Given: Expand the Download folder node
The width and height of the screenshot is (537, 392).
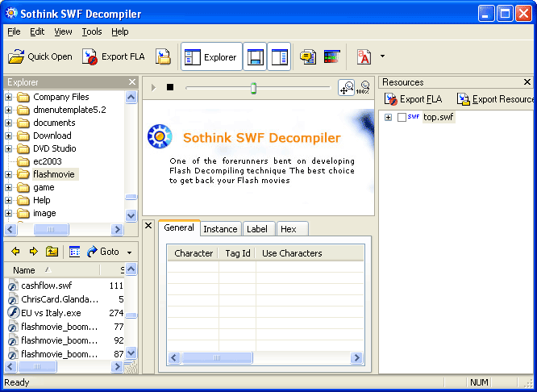Looking at the screenshot, I should click(9, 136).
